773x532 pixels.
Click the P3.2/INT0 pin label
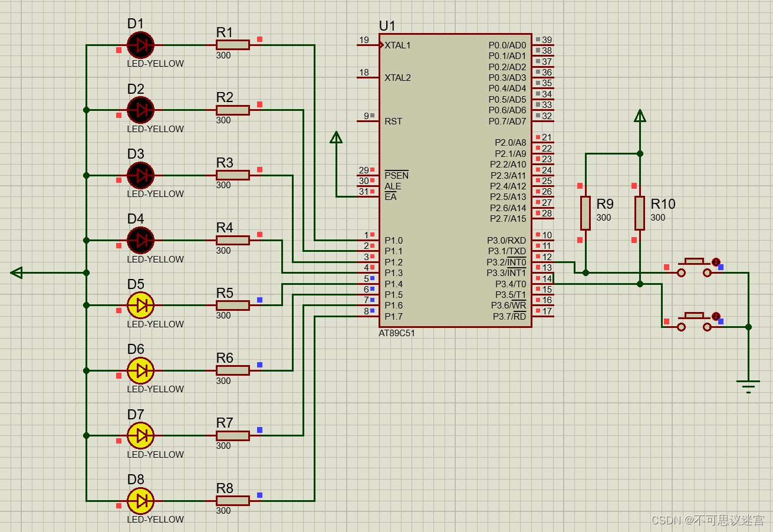click(x=506, y=262)
